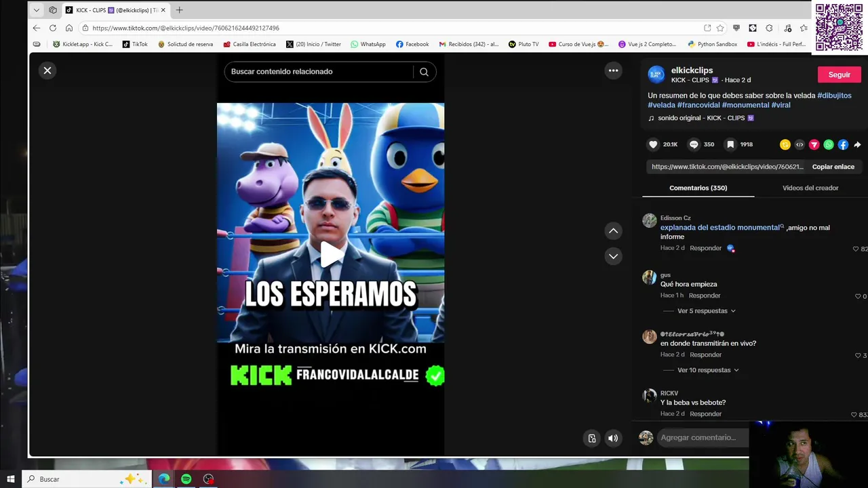Viewport: 868px width, 488px height.
Task: Click Seguir to follow elkickclips
Action: (839, 75)
